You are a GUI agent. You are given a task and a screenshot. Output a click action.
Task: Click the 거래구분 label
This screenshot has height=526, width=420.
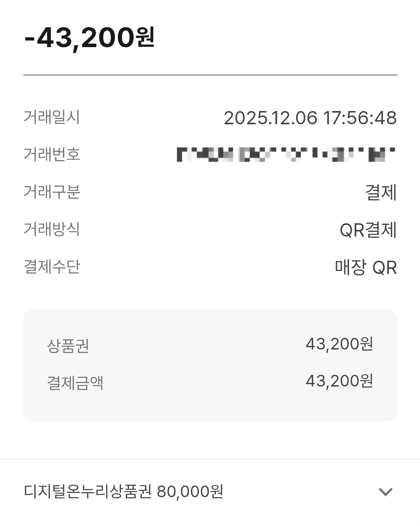pyautogui.click(x=52, y=192)
